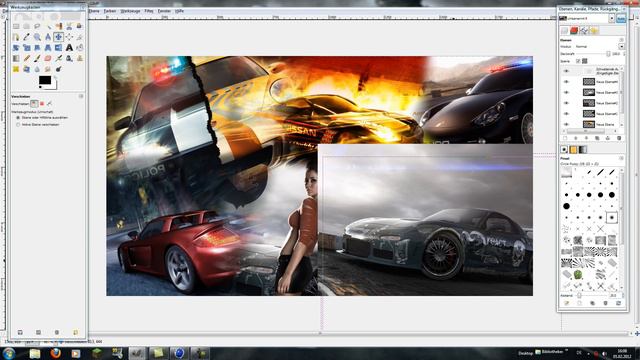Select the Fuzzy Select wand tool
The width and height of the screenshot is (640, 360).
[48, 26]
